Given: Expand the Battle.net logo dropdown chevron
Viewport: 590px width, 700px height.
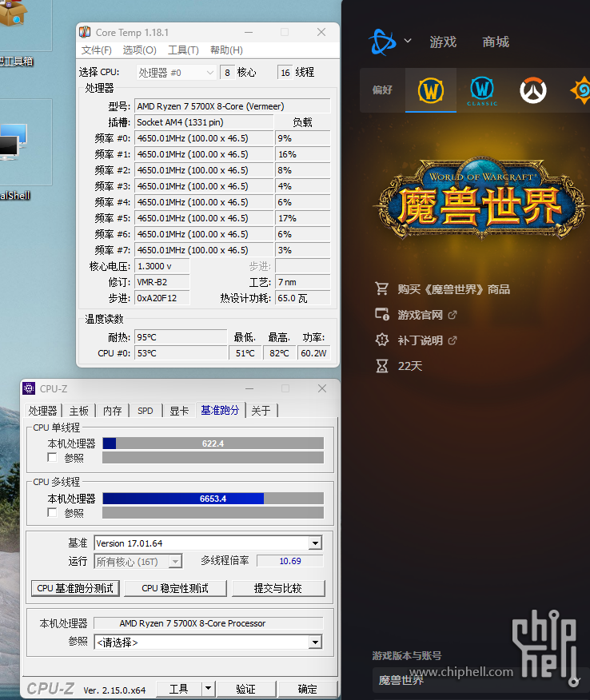Looking at the screenshot, I should tap(408, 41).
